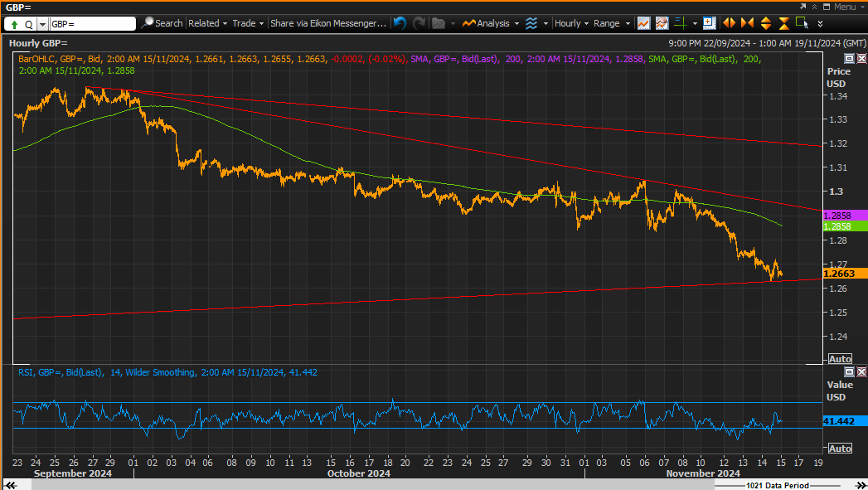This screenshot has height=490, width=868.
Task: Click the add panel plus icon
Action: pyautogui.click(x=709, y=23)
